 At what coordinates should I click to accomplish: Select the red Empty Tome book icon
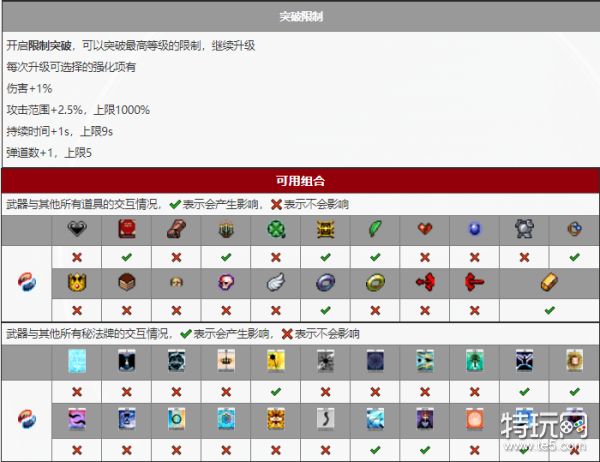click(x=127, y=229)
